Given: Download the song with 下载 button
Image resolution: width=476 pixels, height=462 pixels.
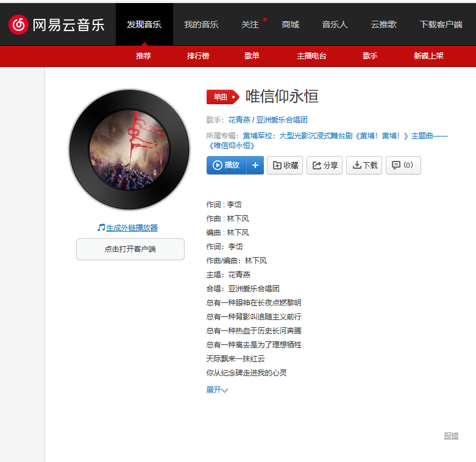Looking at the screenshot, I should [x=364, y=165].
